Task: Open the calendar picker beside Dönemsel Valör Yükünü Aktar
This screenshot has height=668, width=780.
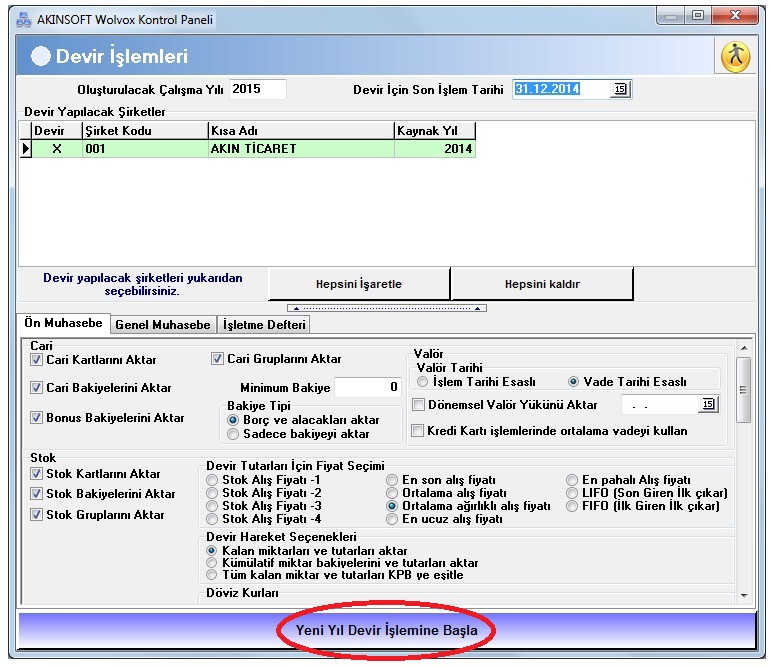Action: [x=708, y=404]
